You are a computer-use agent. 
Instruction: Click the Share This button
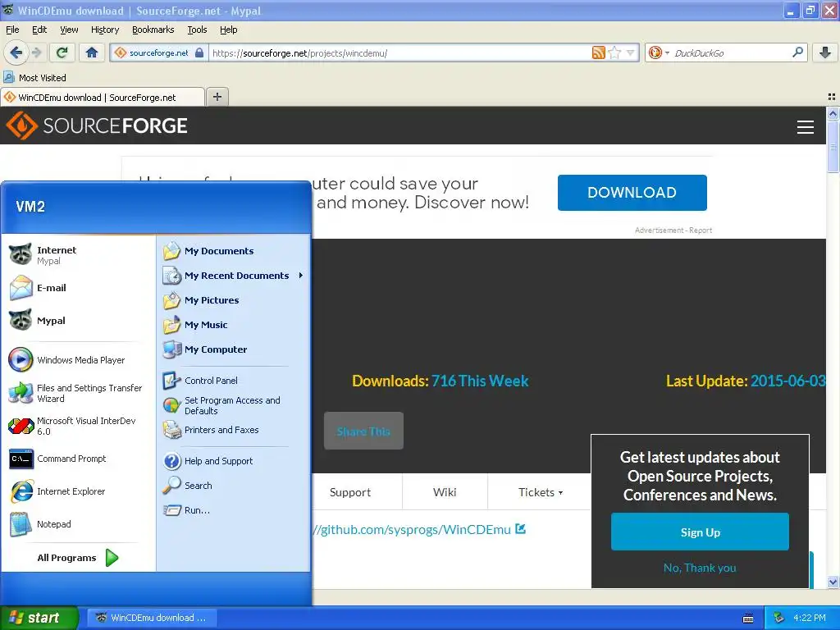point(363,431)
